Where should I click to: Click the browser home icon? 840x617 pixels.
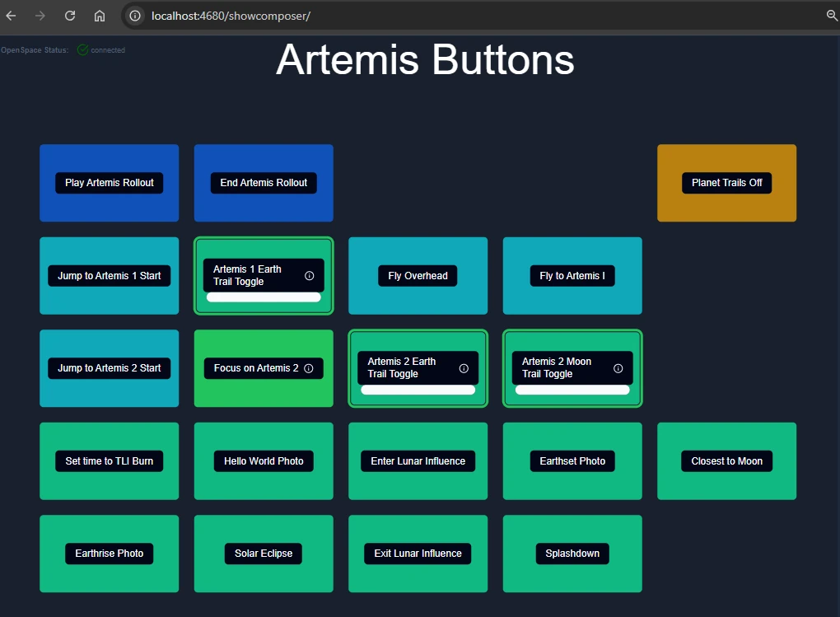tap(98, 16)
